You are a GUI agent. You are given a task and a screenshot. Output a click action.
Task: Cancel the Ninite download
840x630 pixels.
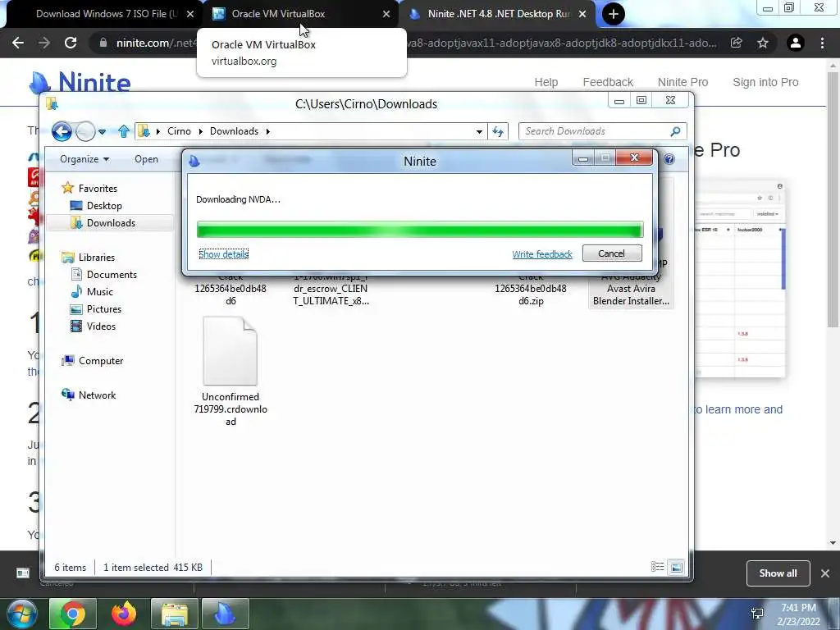click(612, 253)
